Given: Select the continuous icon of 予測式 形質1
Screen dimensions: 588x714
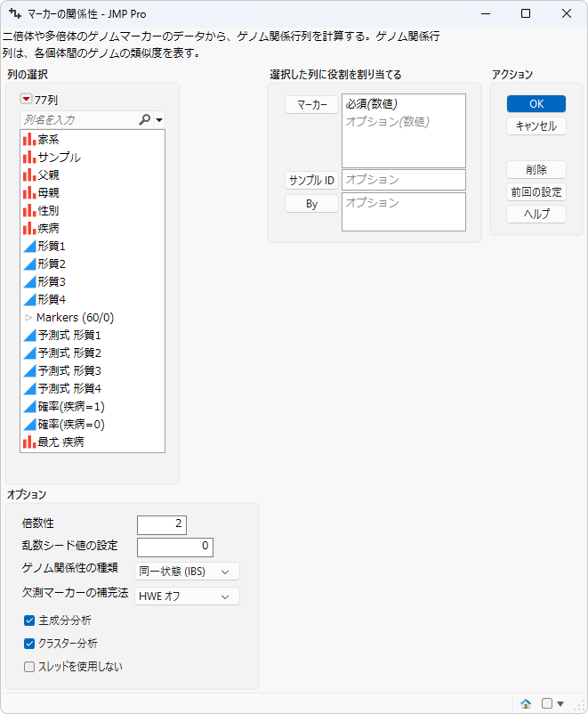Looking at the screenshot, I should click(29, 336).
